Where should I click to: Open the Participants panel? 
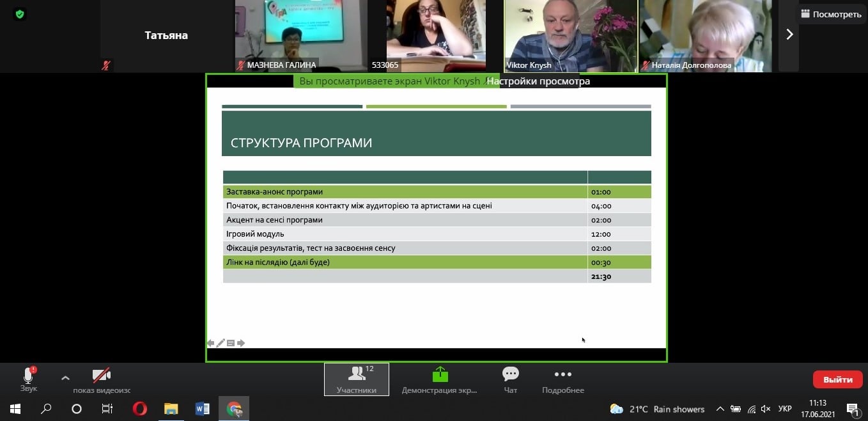click(x=357, y=379)
